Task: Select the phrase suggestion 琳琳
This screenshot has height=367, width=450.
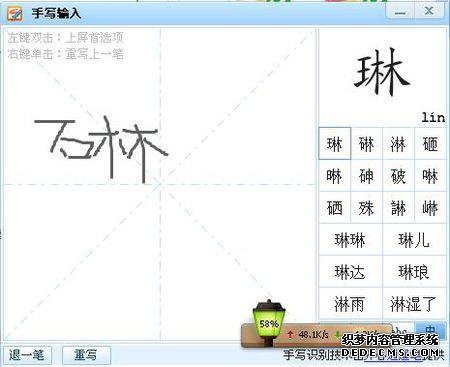Action: (x=350, y=240)
